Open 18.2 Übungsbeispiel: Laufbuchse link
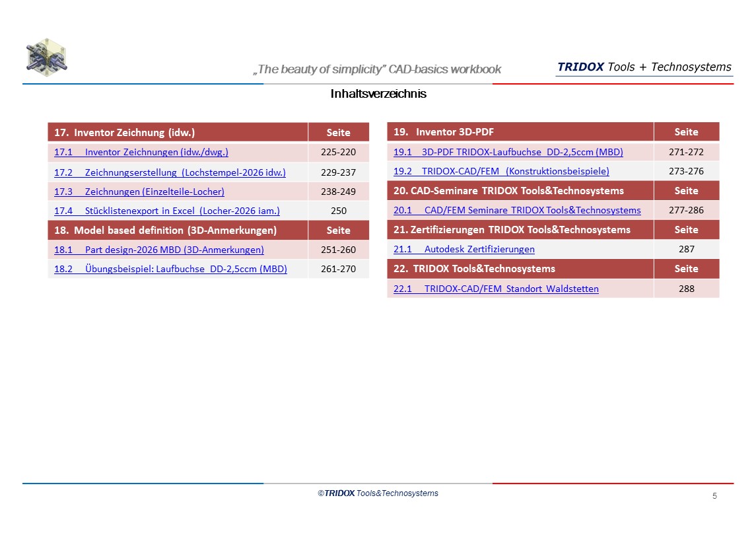The image size is (756, 539). tap(170, 269)
